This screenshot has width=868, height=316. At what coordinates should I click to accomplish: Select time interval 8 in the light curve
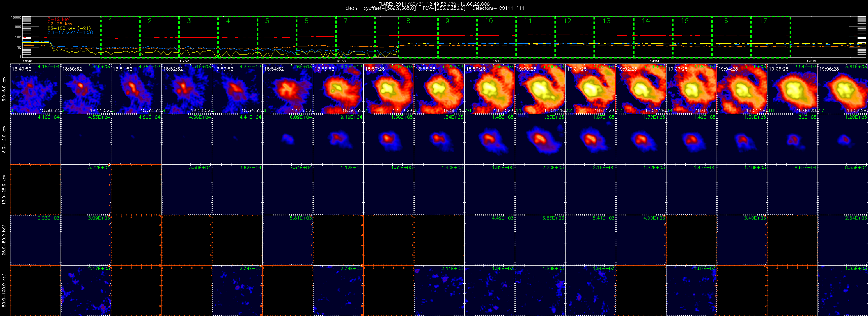tap(418, 37)
